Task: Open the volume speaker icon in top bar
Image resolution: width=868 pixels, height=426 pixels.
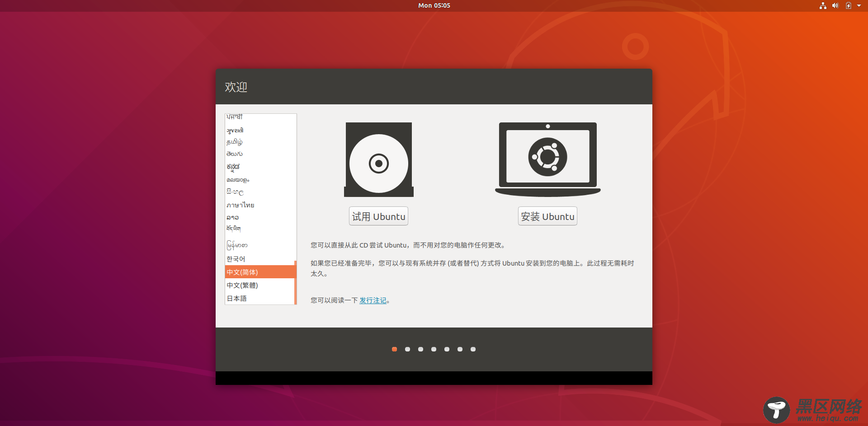Action: coord(835,5)
